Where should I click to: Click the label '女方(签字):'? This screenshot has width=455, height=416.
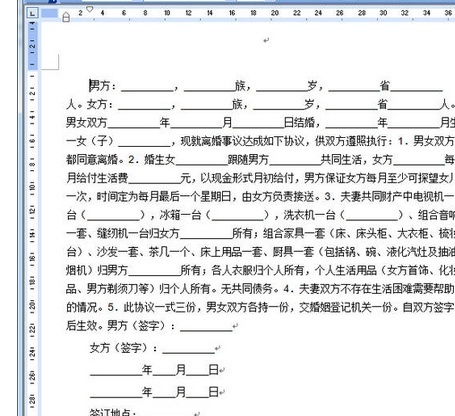(x=123, y=348)
